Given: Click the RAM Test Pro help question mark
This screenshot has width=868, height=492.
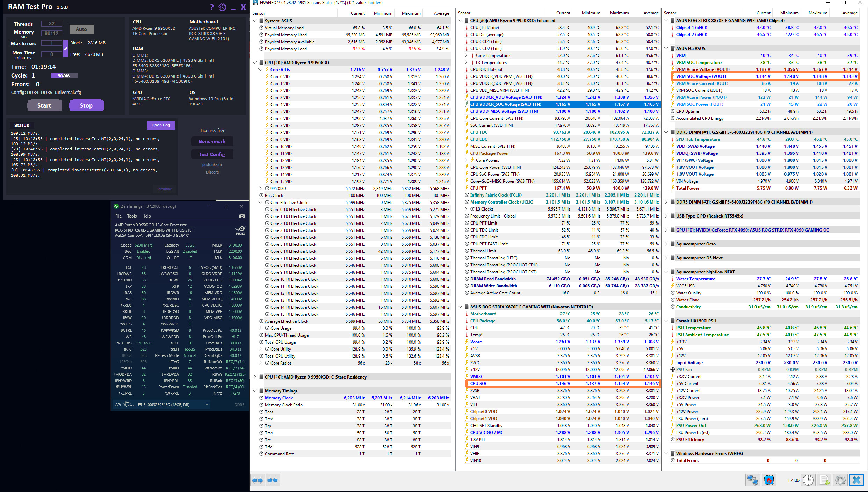Looking at the screenshot, I should pyautogui.click(x=212, y=7).
